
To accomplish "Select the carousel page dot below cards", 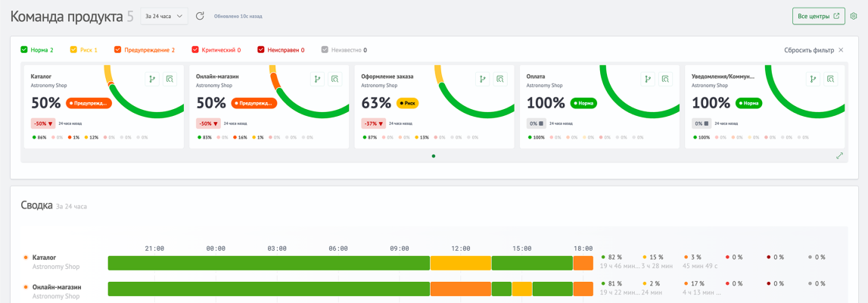I will pos(434,156).
